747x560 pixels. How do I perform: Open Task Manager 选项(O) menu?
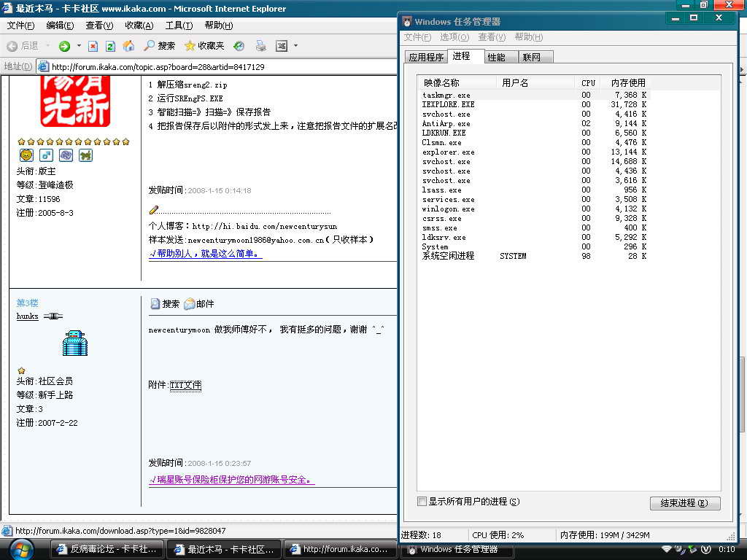[454, 37]
